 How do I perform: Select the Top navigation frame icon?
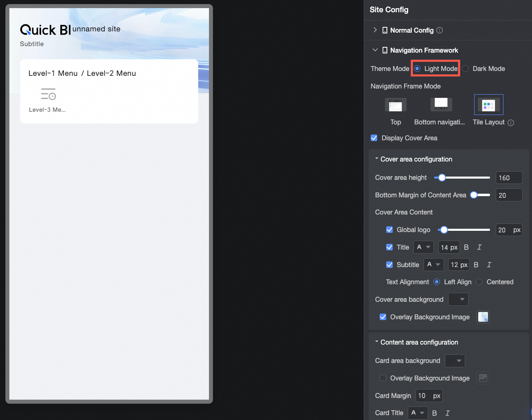(x=396, y=105)
